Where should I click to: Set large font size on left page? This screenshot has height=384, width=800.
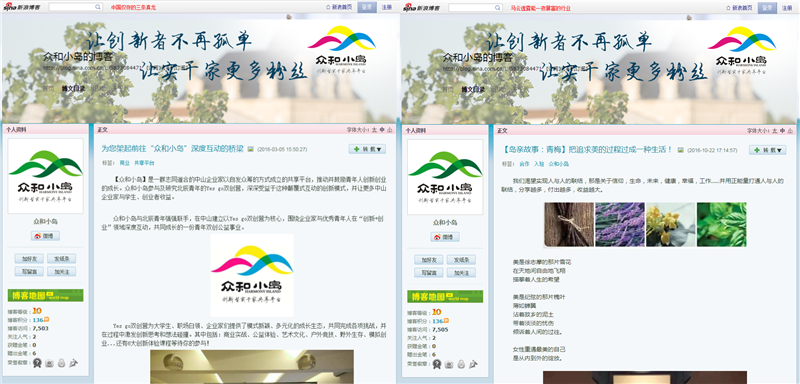(374, 131)
